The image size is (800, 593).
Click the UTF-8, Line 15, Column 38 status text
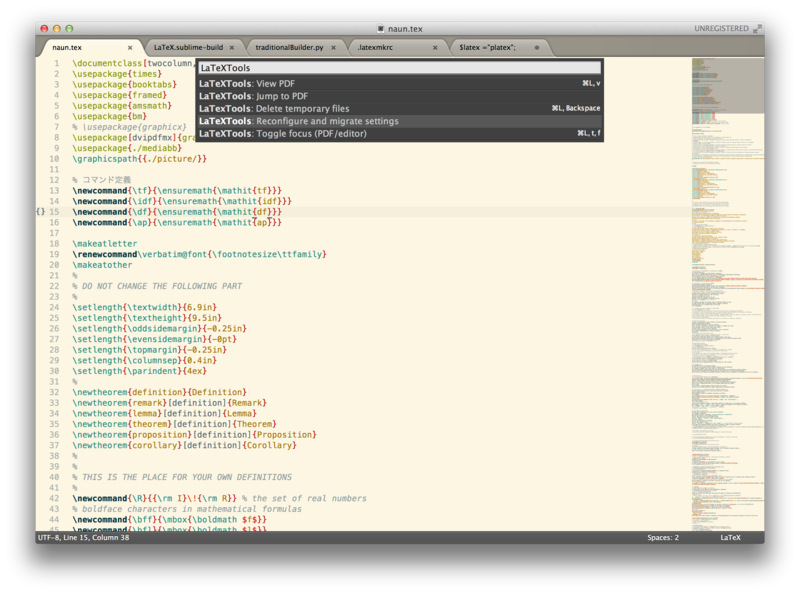click(x=83, y=537)
